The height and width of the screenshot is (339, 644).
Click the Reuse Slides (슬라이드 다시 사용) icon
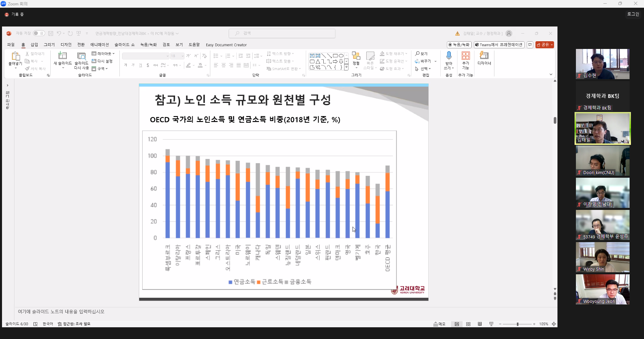pyautogui.click(x=82, y=56)
